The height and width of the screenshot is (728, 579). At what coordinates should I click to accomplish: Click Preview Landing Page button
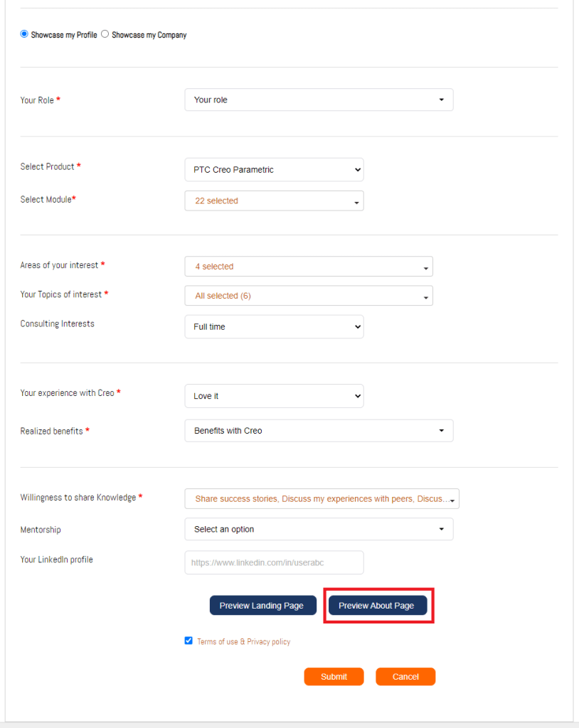pos(262,606)
